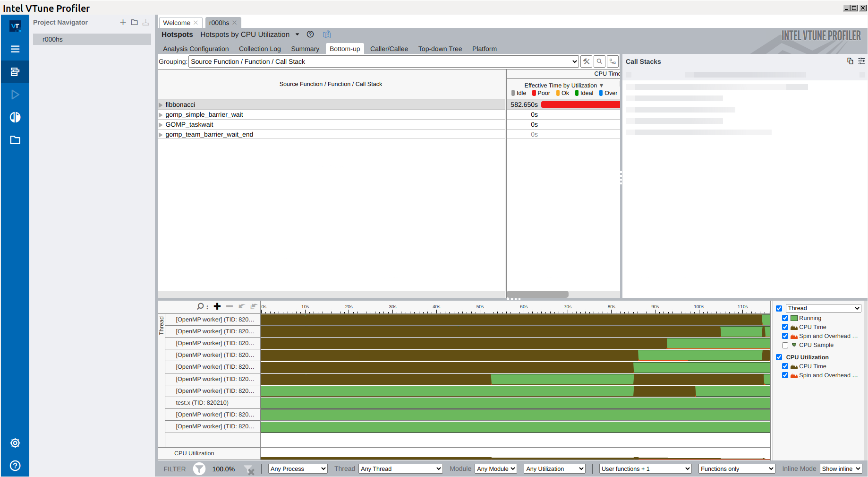Click the horizontal scrollbar under CPU Time column

pos(537,294)
